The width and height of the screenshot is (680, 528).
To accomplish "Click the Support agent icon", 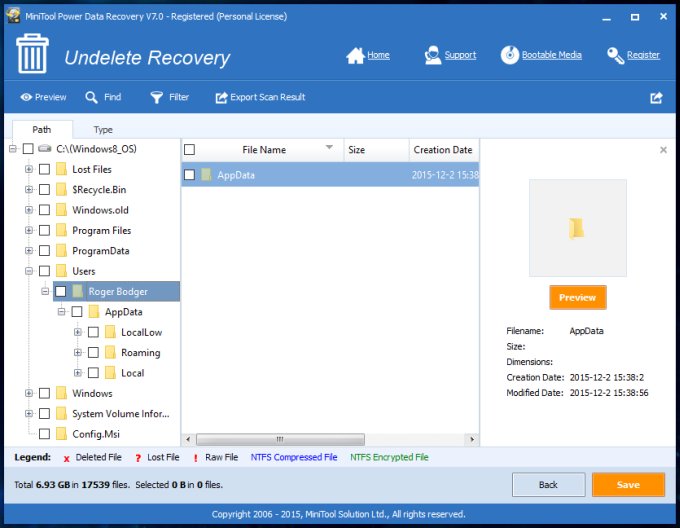I will pos(433,55).
